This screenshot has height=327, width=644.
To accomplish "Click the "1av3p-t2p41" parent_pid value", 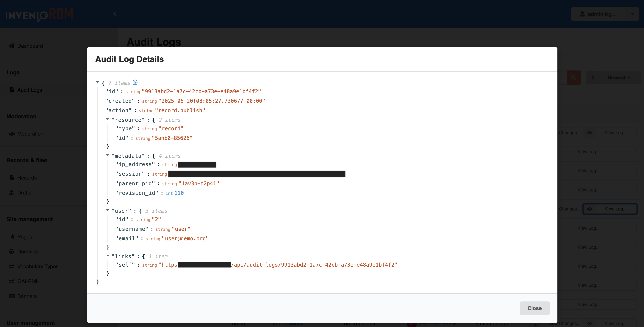I will (199, 184).
